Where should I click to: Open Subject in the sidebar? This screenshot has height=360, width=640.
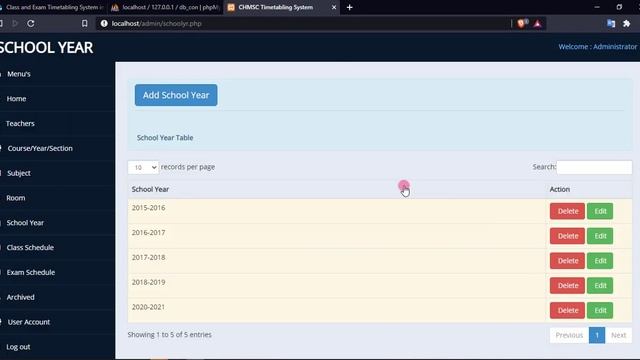19,173
